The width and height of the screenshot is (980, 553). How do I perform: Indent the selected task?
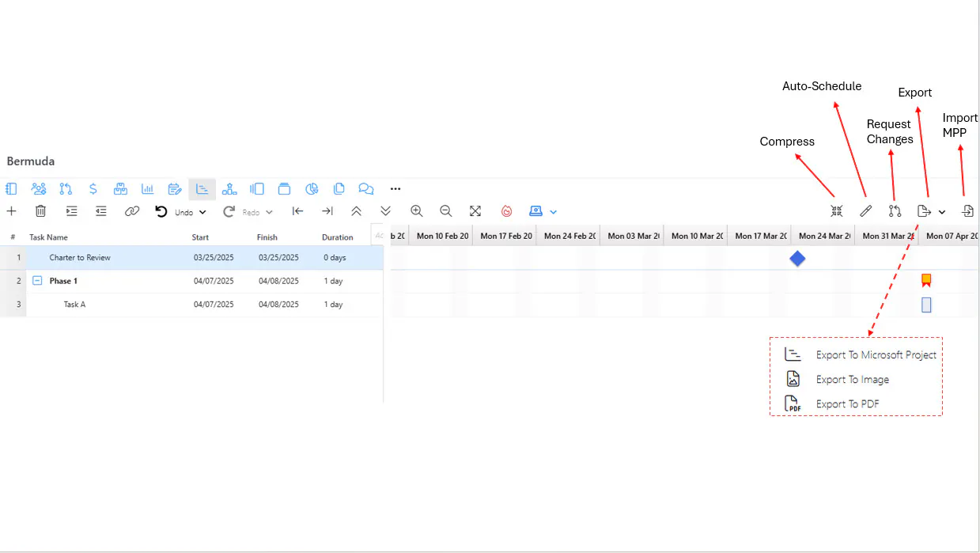72,211
